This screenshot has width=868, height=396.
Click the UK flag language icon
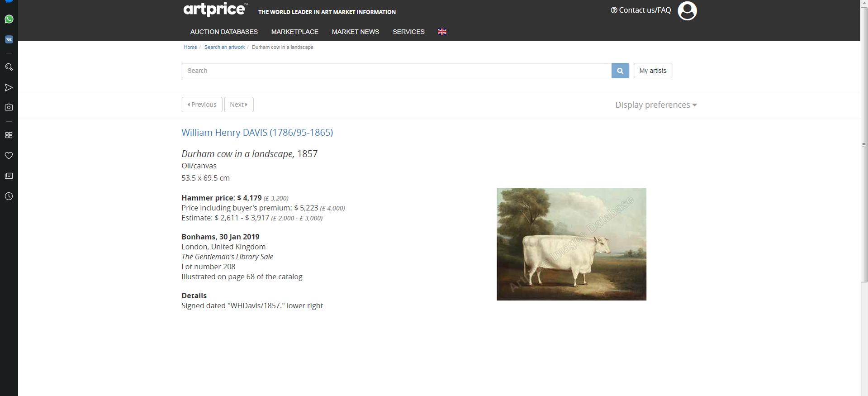[442, 32]
